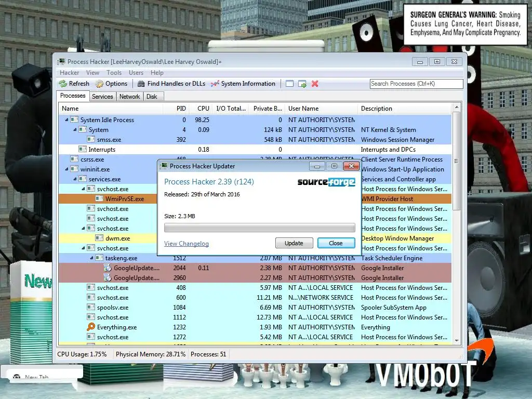
Task: Click 'Processes: 51' status entry
Action: [208, 354]
